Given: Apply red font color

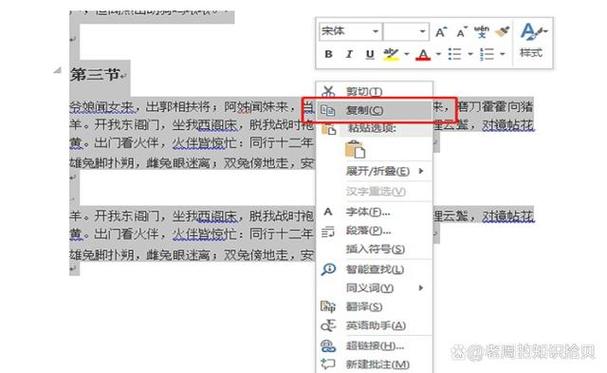Looking at the screenshot, I should [423, 54].
